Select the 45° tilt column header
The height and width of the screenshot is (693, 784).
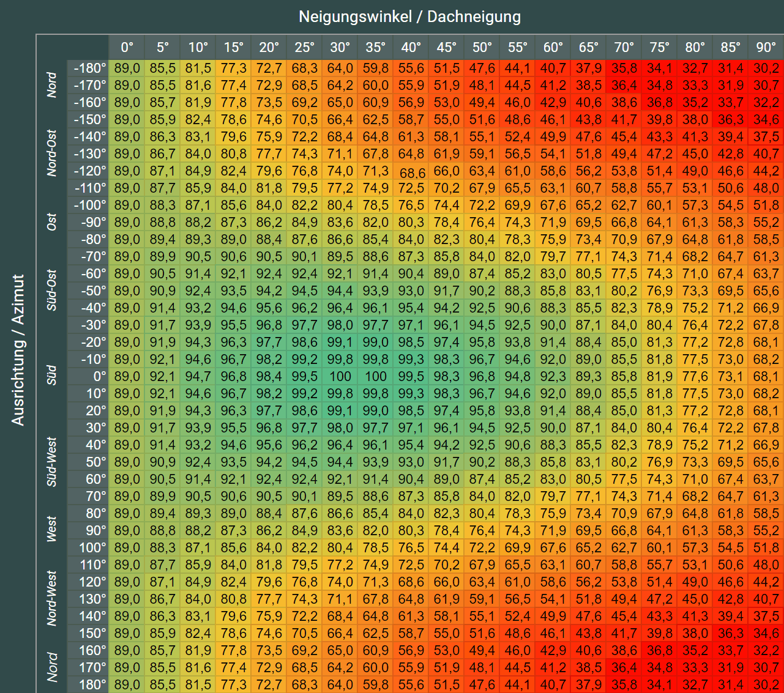tap(447, 48)
